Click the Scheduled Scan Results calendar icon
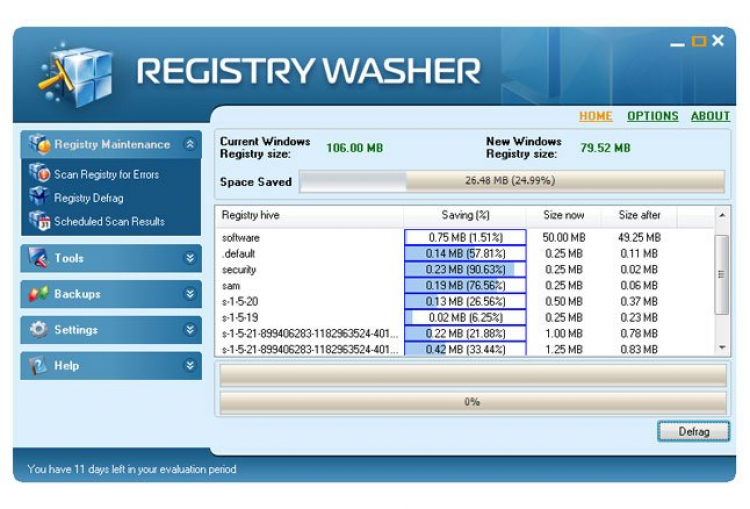The width and height of the screenshot is (750, 509). pyautogui.click(x=39, y=221)
